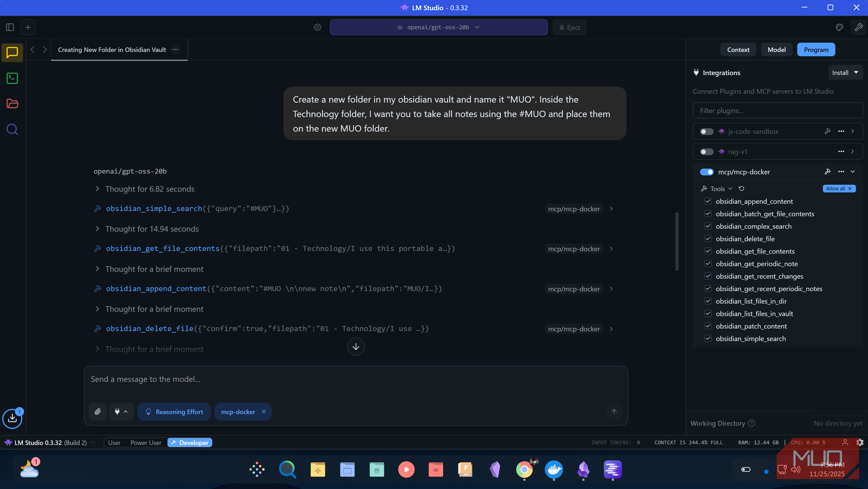Click the Eject model button
This screenshot has height=489, width=868.
pyautogui.click(x=569, y=27)
